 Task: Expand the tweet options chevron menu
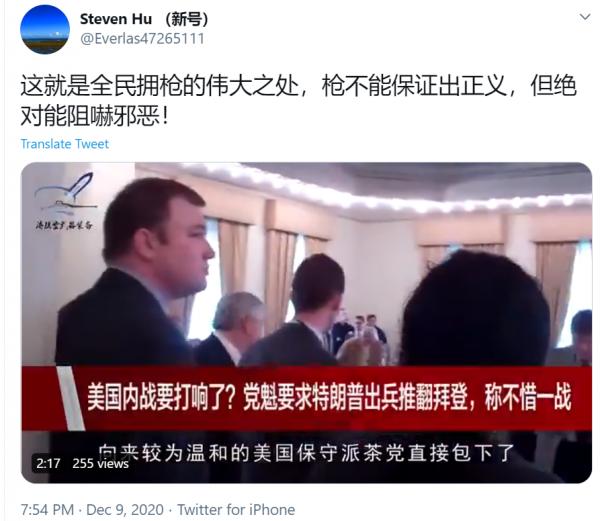tap(585, 17)
